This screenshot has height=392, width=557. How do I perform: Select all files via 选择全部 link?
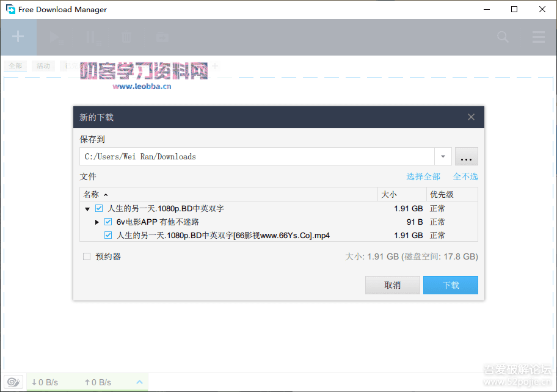tap(423, 176)
